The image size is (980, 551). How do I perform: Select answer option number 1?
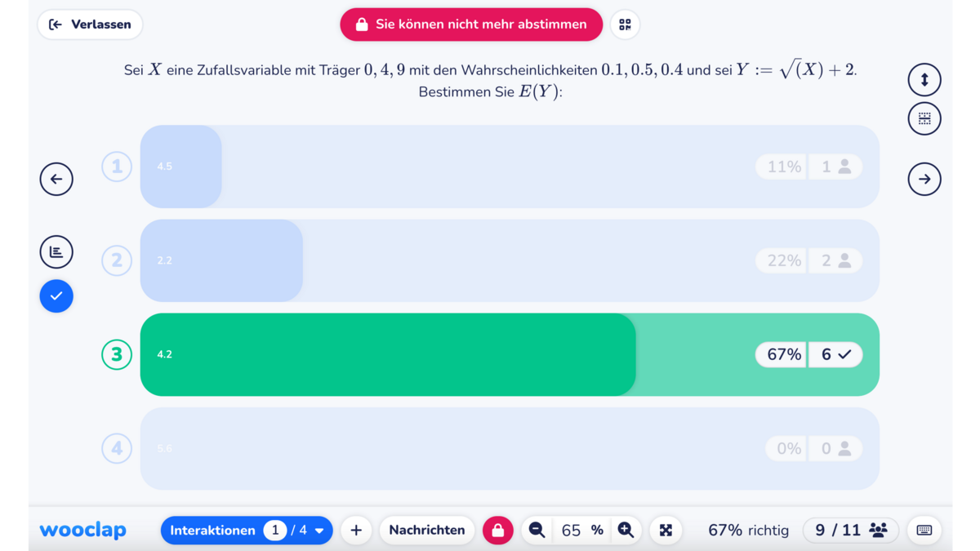point(117,167)
